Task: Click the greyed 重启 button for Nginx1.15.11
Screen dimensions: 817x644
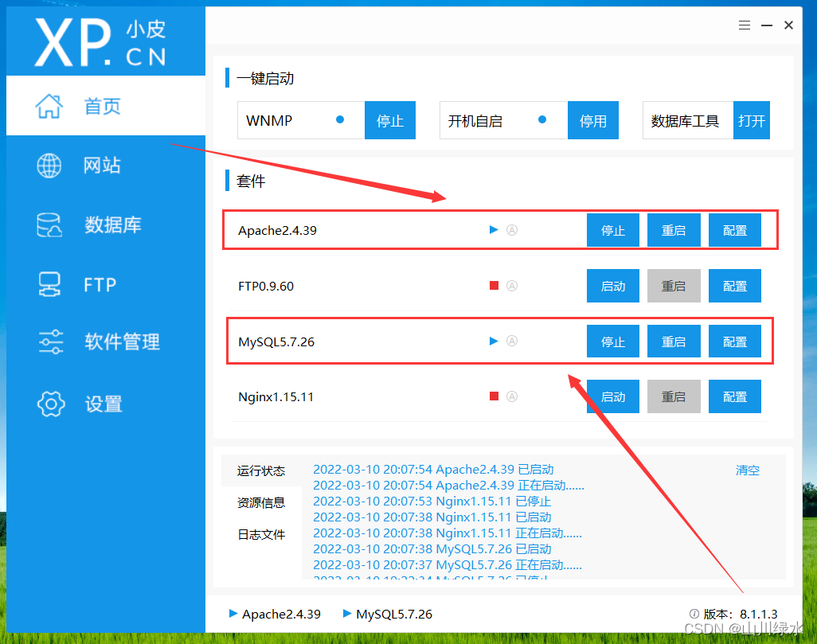Action: [674, 396]
